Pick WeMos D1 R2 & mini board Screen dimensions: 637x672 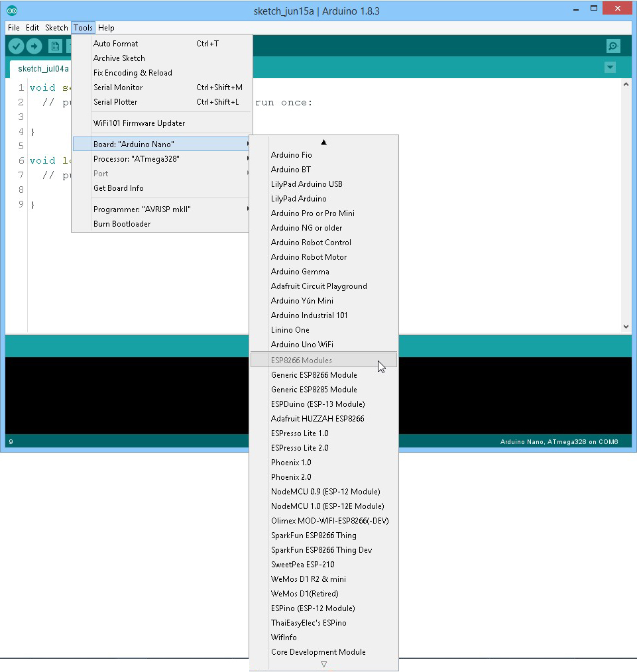click(x=308, y=579)
